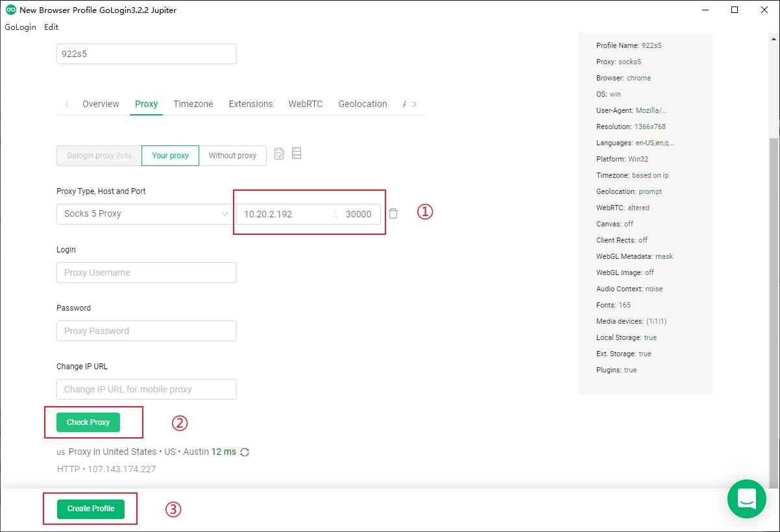Select the Your proxy option
780x532 pixels.
(x=170, y=156)
